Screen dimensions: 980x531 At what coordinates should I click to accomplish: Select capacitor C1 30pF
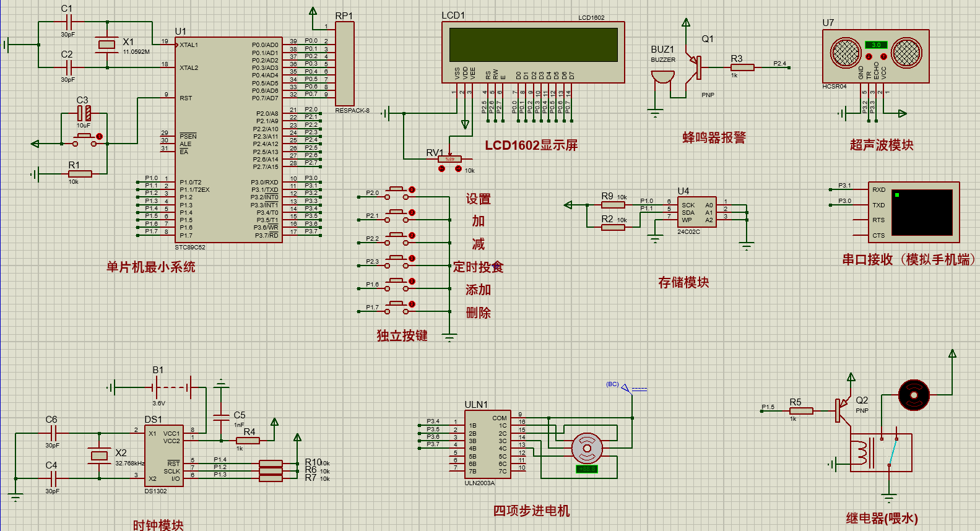pyautogui.click(x=67, y=22)
